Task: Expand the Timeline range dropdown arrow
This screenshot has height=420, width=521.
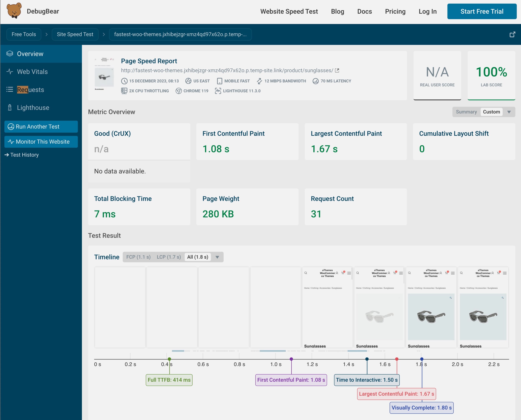Action: [x=217, y=257]
